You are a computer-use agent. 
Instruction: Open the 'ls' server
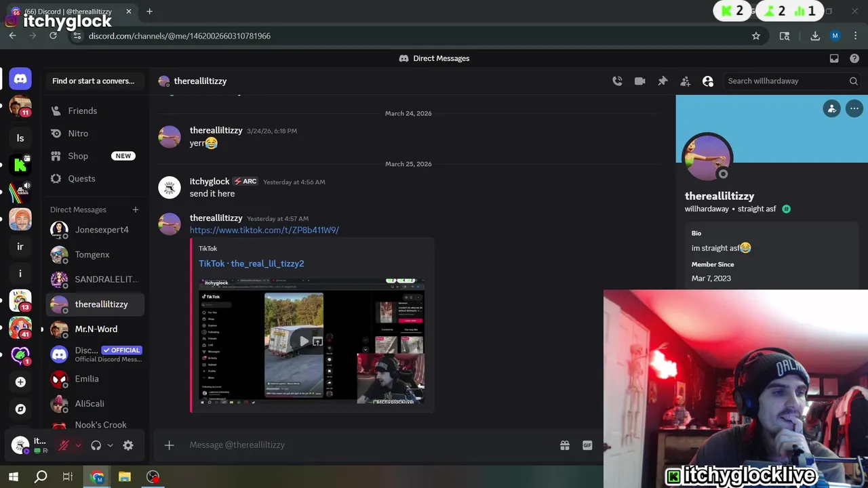tap(20, 138)
